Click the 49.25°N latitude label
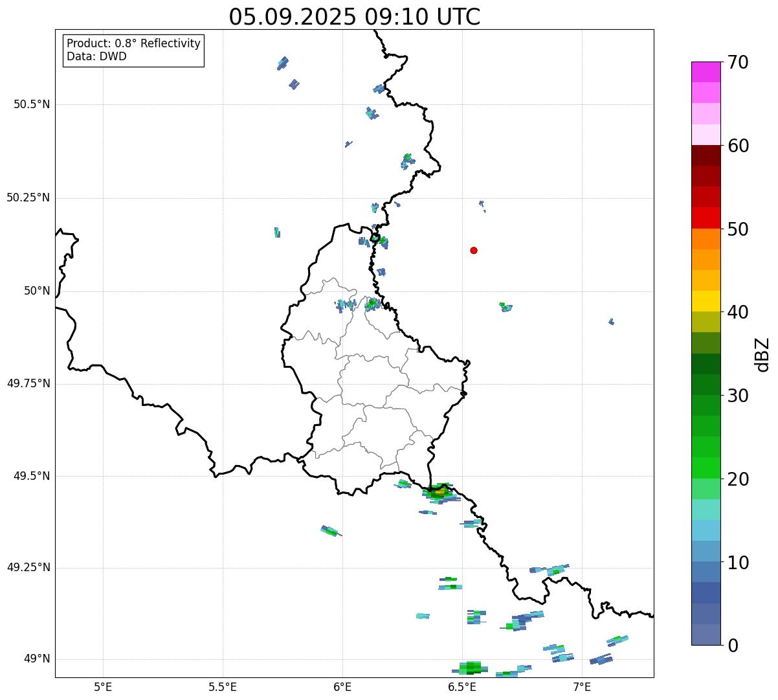The width and height of the screenshot is (778, 700). 28,567
